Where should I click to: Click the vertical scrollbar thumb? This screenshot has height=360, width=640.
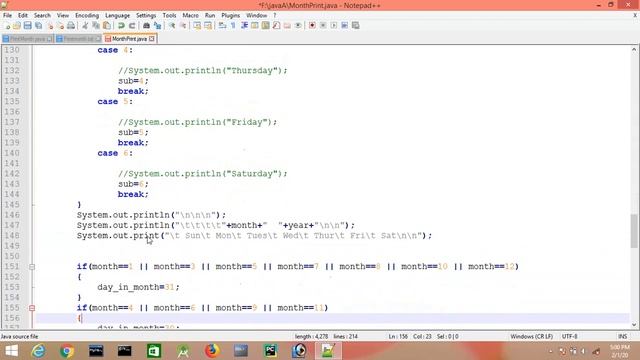point(634,231)
